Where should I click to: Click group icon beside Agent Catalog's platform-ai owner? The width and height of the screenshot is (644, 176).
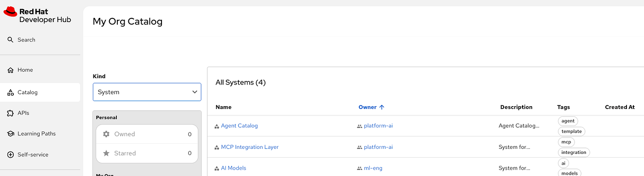coord(360,126)
